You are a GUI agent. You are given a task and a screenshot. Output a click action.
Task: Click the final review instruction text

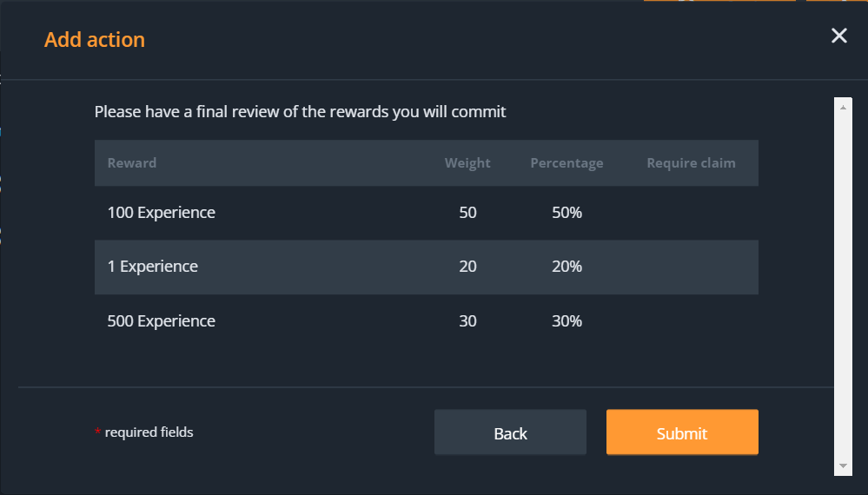tap(300, 112)
